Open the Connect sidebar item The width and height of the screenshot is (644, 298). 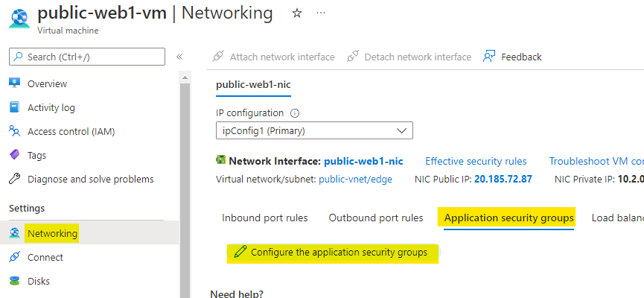coord(45,258)
